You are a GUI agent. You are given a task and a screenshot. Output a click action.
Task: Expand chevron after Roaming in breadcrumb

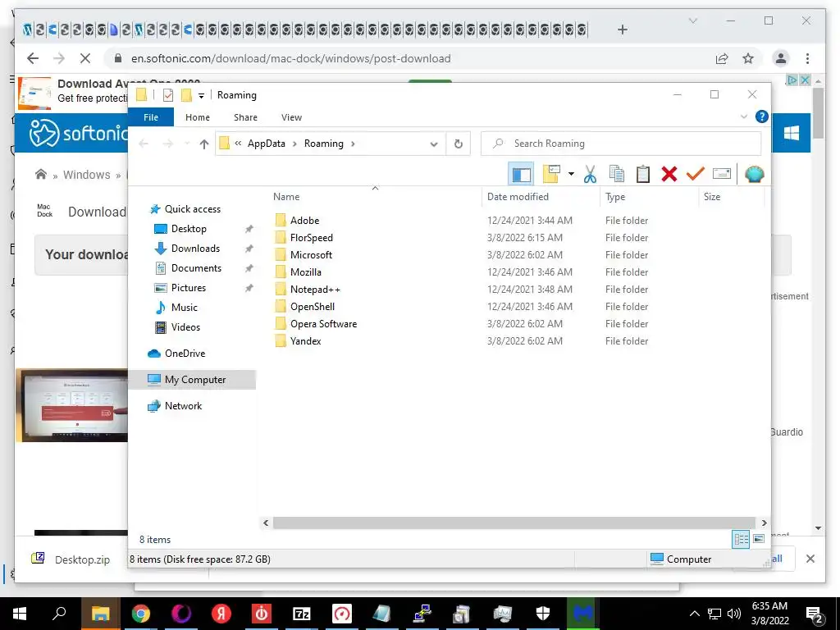pyautogui.click(x=353, y=144)
